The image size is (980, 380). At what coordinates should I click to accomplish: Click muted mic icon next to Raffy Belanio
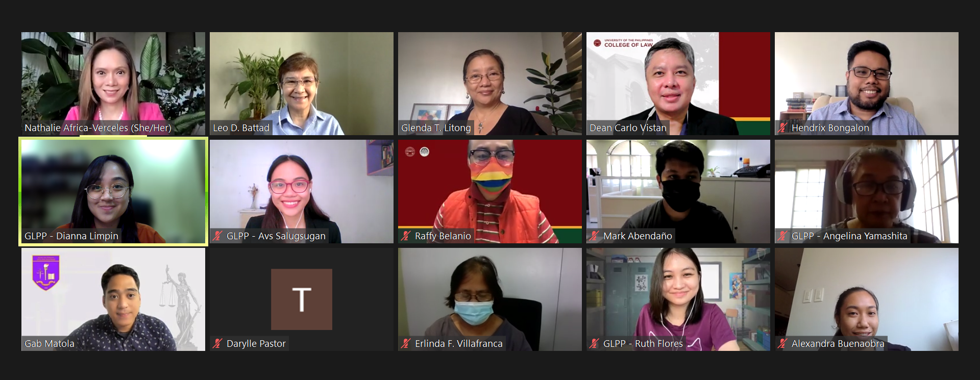click(406, 236)
